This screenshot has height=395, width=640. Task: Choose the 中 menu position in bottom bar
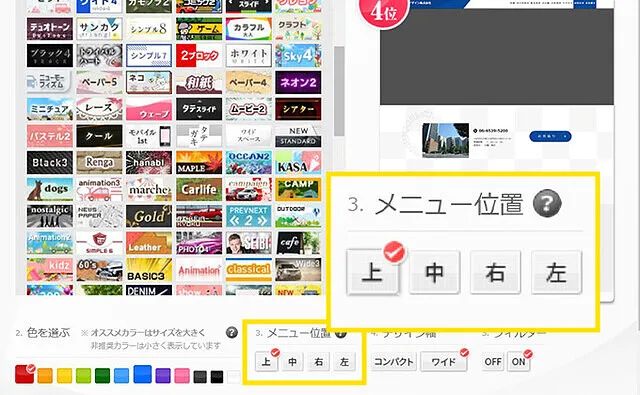click(292, 362)
